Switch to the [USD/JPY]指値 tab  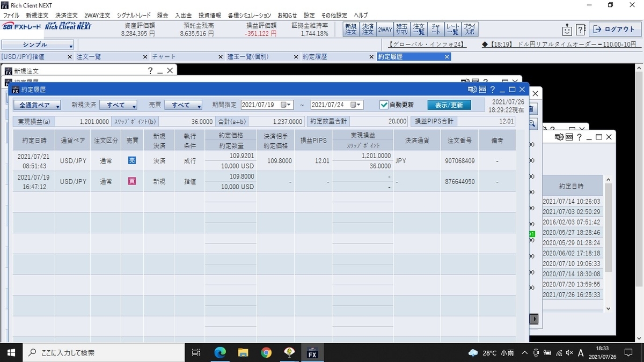pyautogui.click(x=37, y=56)
